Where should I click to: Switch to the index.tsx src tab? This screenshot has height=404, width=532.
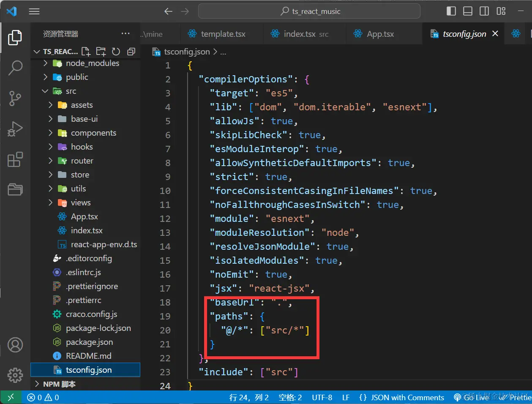[x=305, y=34]
